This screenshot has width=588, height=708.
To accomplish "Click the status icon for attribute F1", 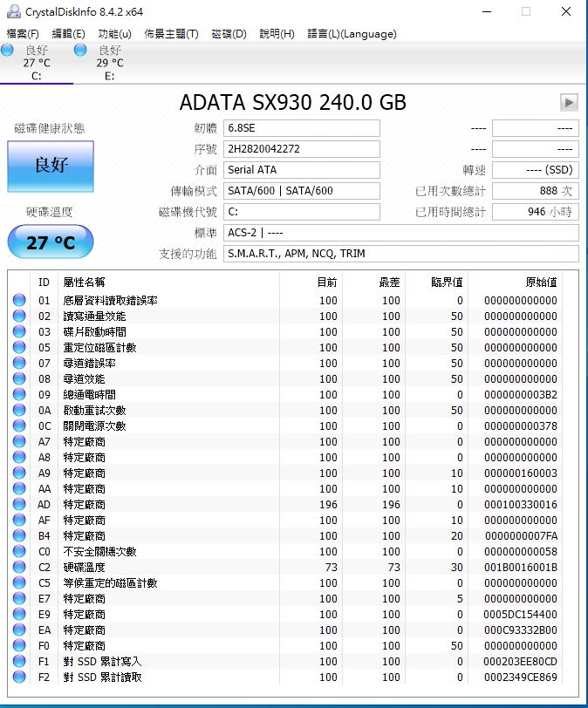I will 19,661.
